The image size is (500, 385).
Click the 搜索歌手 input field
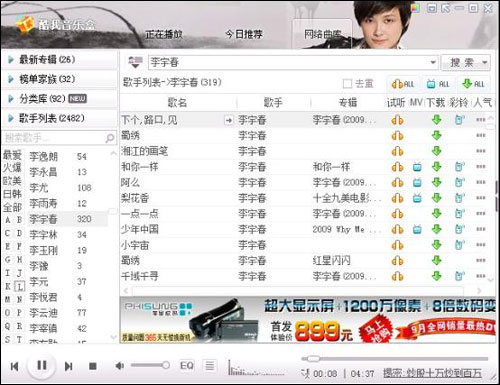pyautogui.click(x=53, y=138)
